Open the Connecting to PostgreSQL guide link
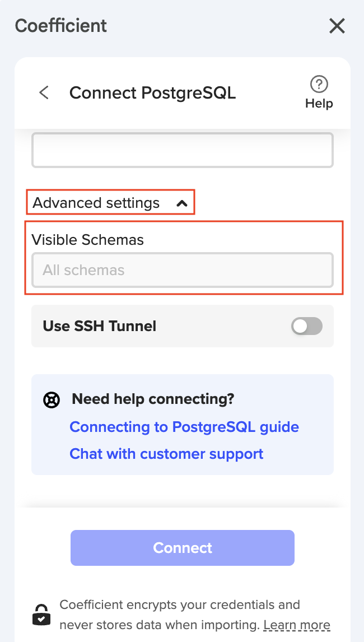The height and width of the screenshot is (642, 364). pyautogui.click(x=184, y=427)
